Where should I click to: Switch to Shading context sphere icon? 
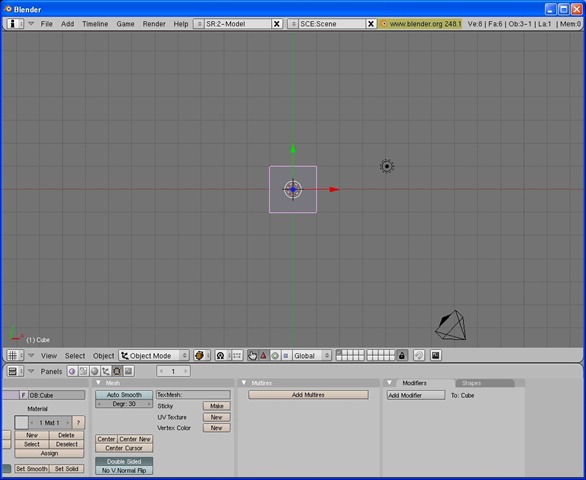point(95,371)
